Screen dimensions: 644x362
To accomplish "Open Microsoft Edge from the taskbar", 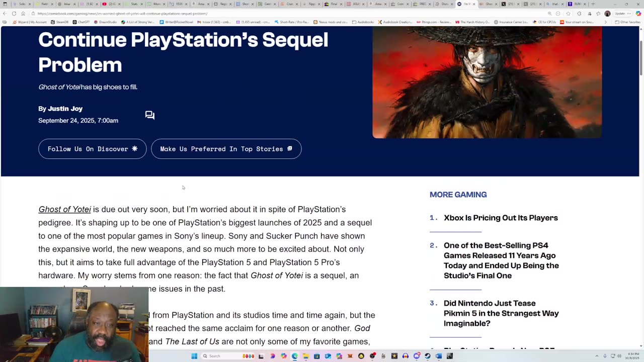I will 294,356.
